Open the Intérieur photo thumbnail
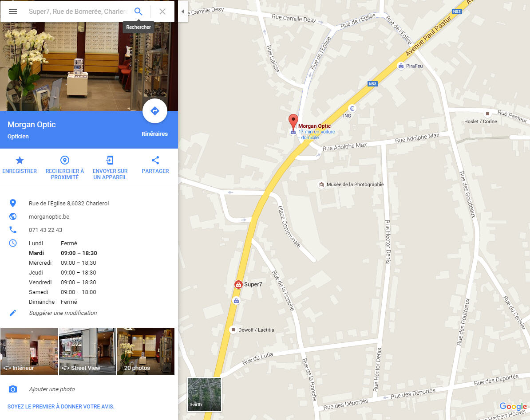Screen dimensions: 530x420 (x=29, y=351)
